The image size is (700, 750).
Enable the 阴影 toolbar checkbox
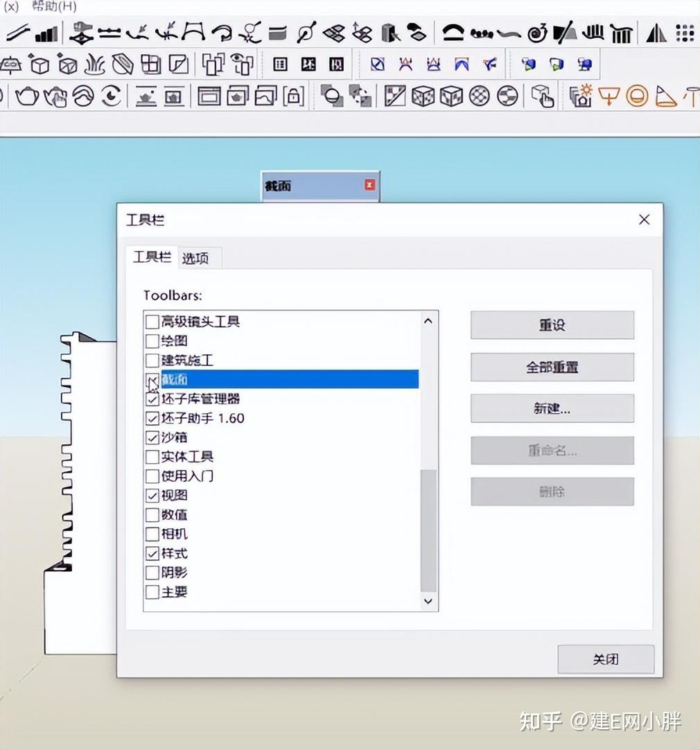(x=152, y=573)
